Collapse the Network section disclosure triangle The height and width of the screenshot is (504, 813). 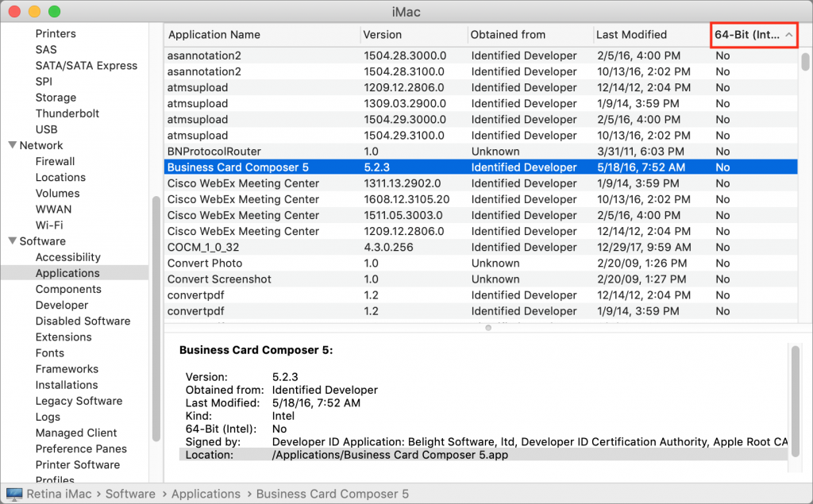point(13,145)
